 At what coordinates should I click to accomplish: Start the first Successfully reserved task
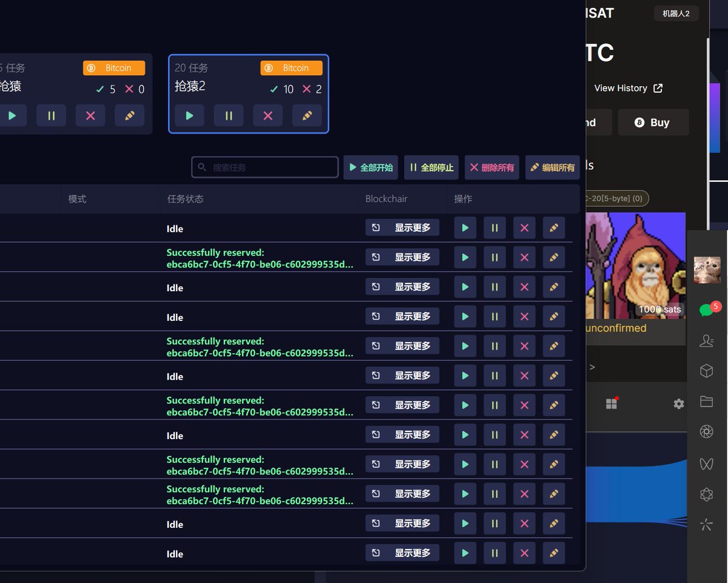(x=465, y=258)
